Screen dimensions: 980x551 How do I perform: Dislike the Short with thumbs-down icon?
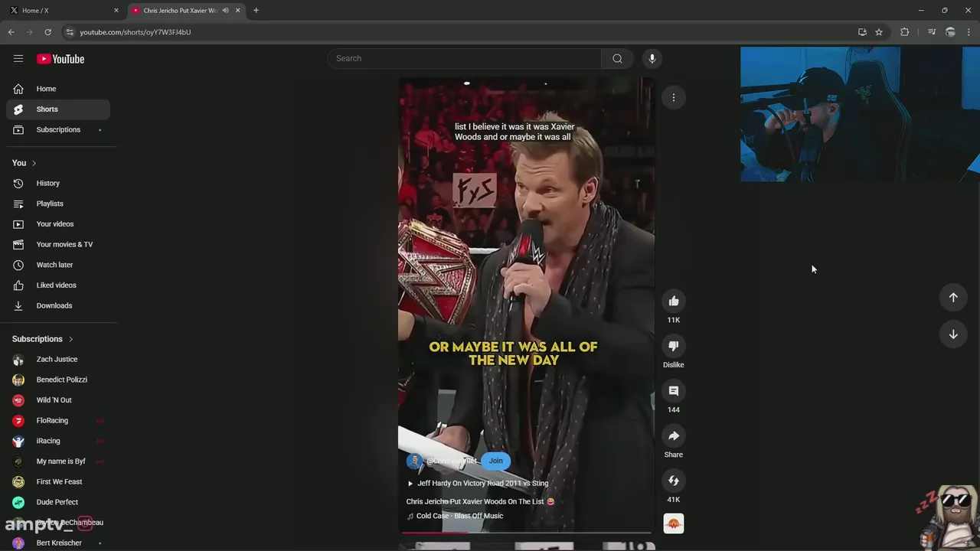point(674,346)
